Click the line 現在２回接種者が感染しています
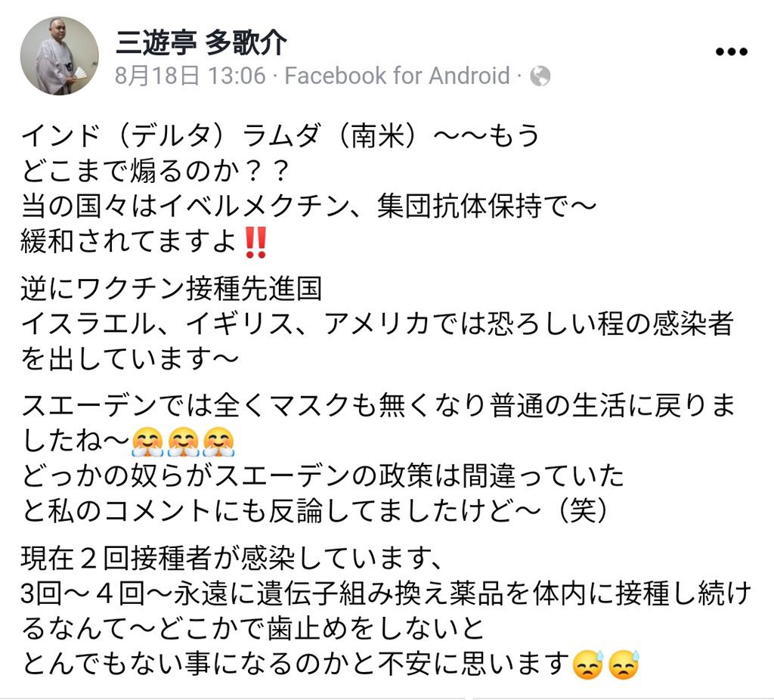This screenshot has width=774, height=700. 231,558
